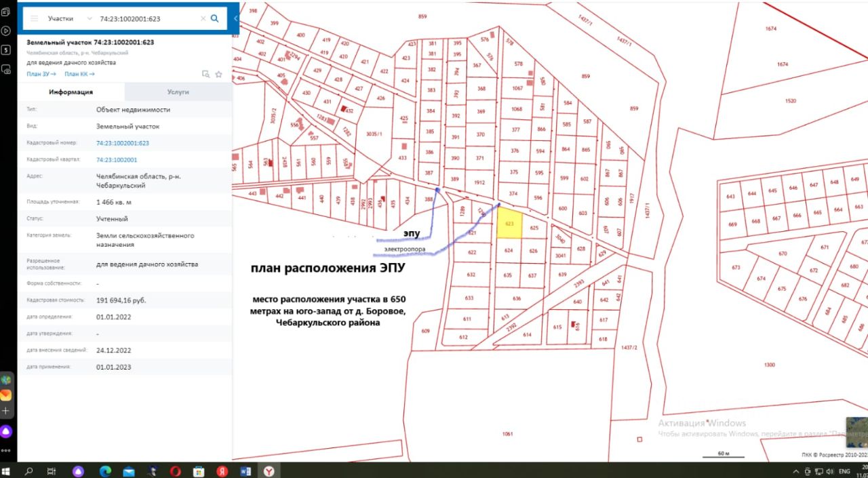Open the Alice assistant icon in browser sidebar
The image size is (868, 478).
coord(6,431)
